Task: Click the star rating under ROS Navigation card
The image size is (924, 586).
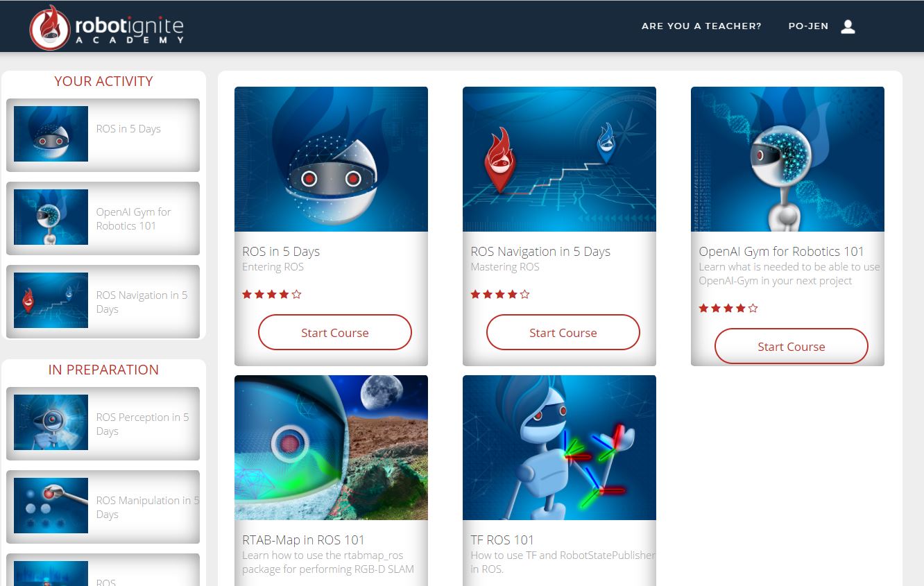Action: pyautogui.click(x=500, y=295)
